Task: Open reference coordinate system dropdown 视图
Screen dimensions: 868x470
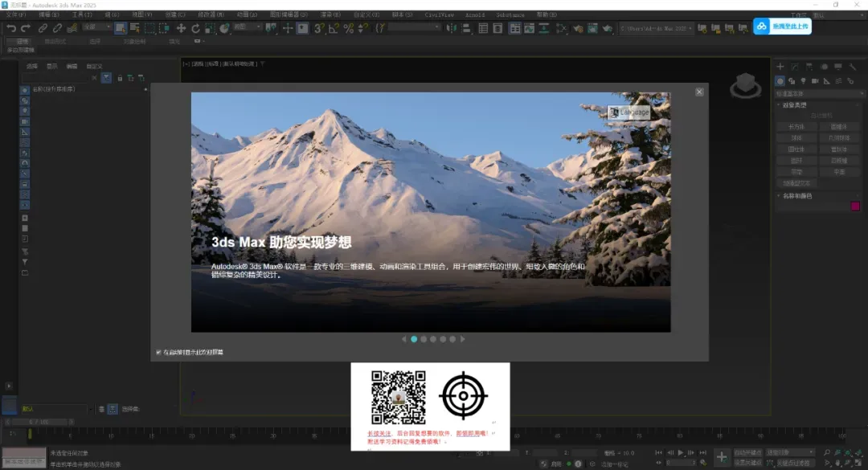Action: point(247,27)
